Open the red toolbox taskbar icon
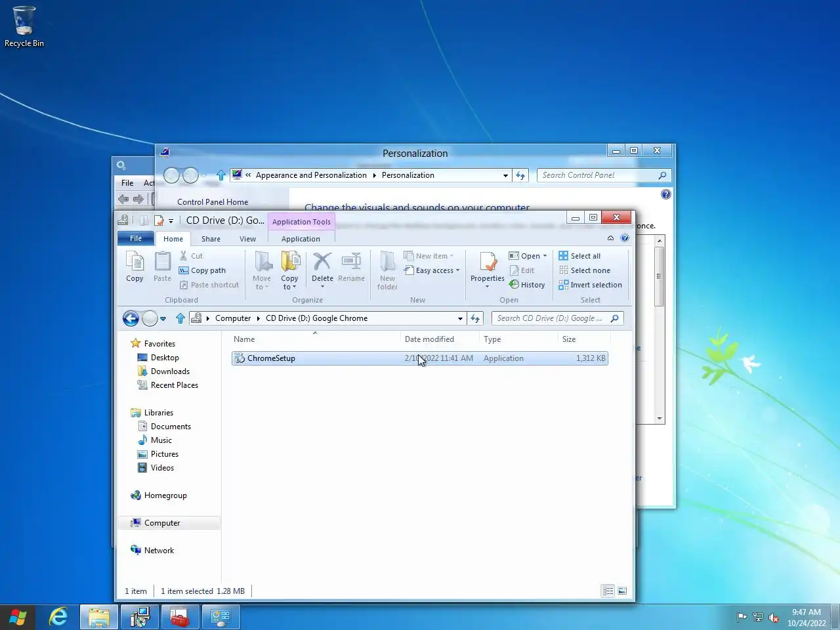This screenshot has height=630, width=840. coord(179,617)
